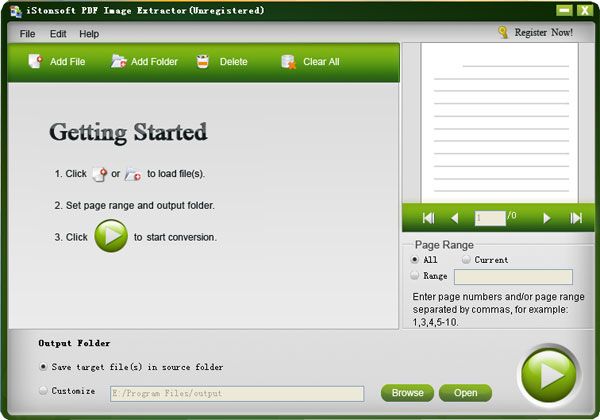Click the Add File label
The width and height of the screenshot is (600, 420).
(x=67, y=62)
